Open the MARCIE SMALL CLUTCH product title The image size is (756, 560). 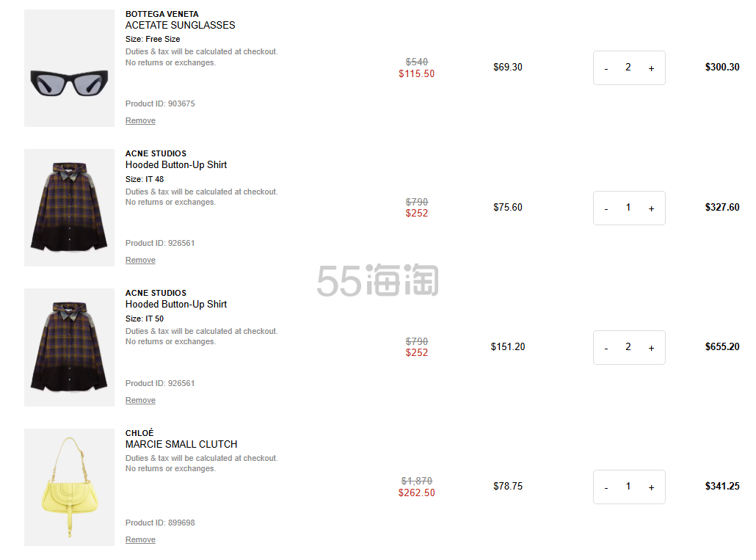pyautogui.click(x=181, y=444)
